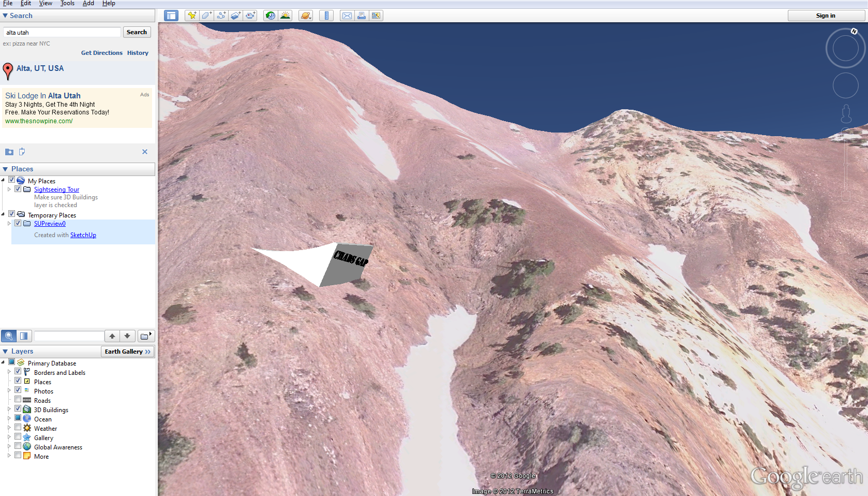Open the Tools menu
The width and height of the screenshot is (868, 496).
(x=67, y=3)
